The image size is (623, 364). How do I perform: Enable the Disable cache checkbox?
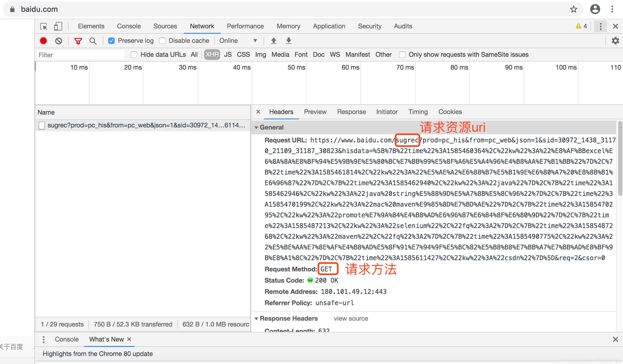coord(163,40)
